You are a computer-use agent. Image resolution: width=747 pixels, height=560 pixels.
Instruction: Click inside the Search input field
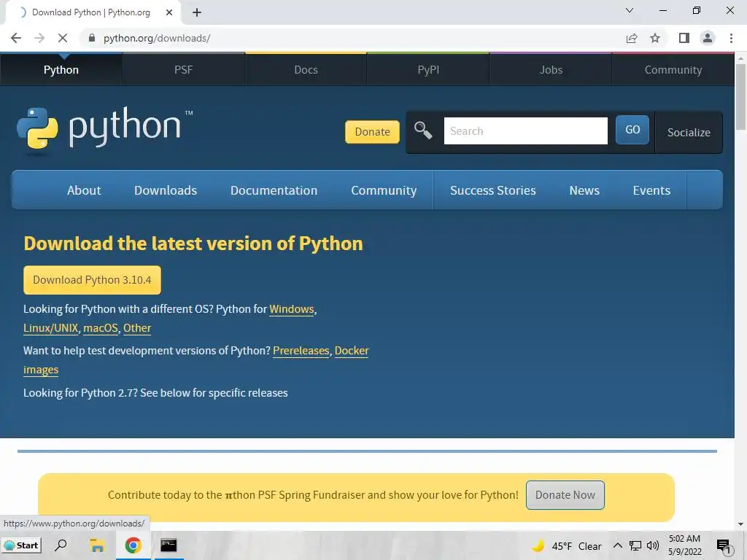point(525,131)
